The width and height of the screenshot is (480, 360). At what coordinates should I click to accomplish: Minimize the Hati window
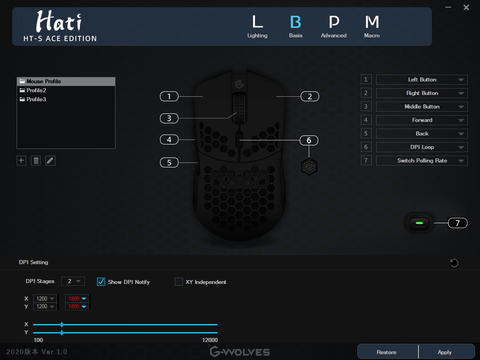click(448, 7)
